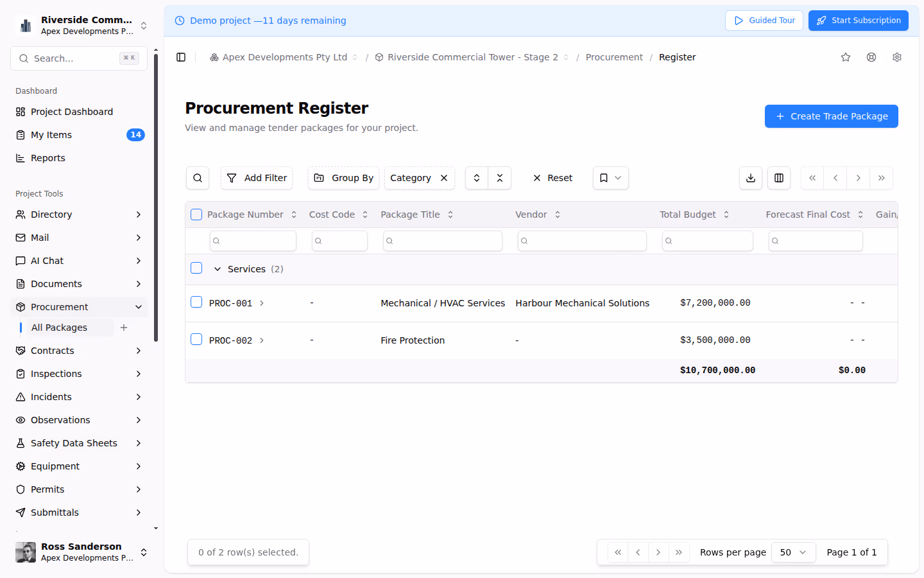Click the Vendor filter input field

[x=581, y=240]
